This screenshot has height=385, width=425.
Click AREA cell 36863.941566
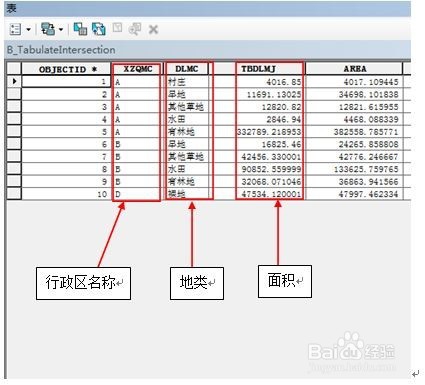coord(354,181)
